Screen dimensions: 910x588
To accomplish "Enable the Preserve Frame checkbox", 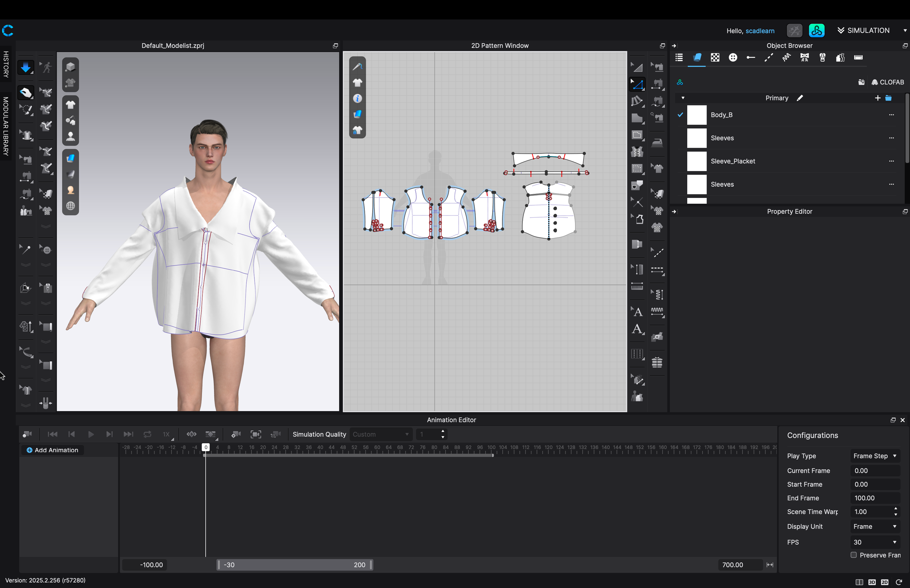I will point(854,555).
